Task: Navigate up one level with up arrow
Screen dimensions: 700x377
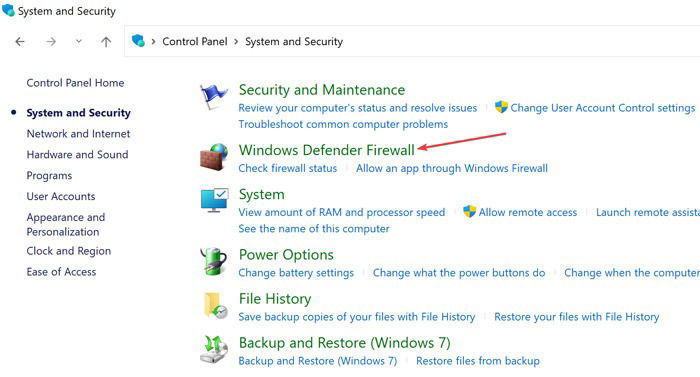Action: pos(106,42)
